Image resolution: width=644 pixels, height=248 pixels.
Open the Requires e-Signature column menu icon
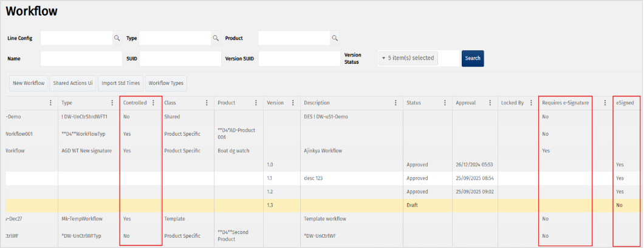click(605, 103)
